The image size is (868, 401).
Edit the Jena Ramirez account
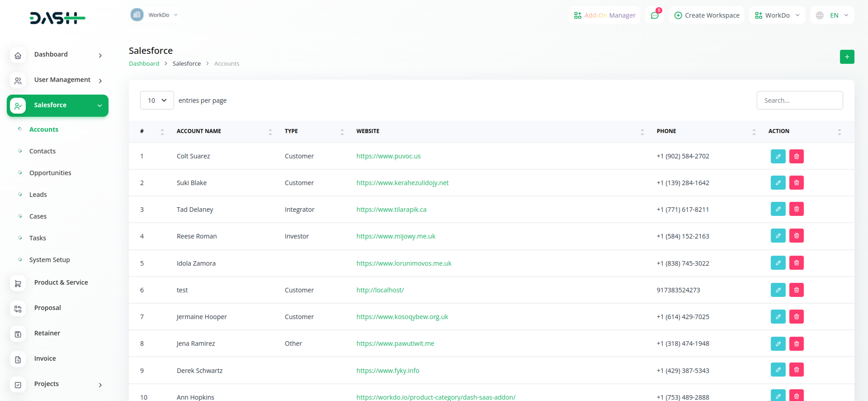(778, 344)
